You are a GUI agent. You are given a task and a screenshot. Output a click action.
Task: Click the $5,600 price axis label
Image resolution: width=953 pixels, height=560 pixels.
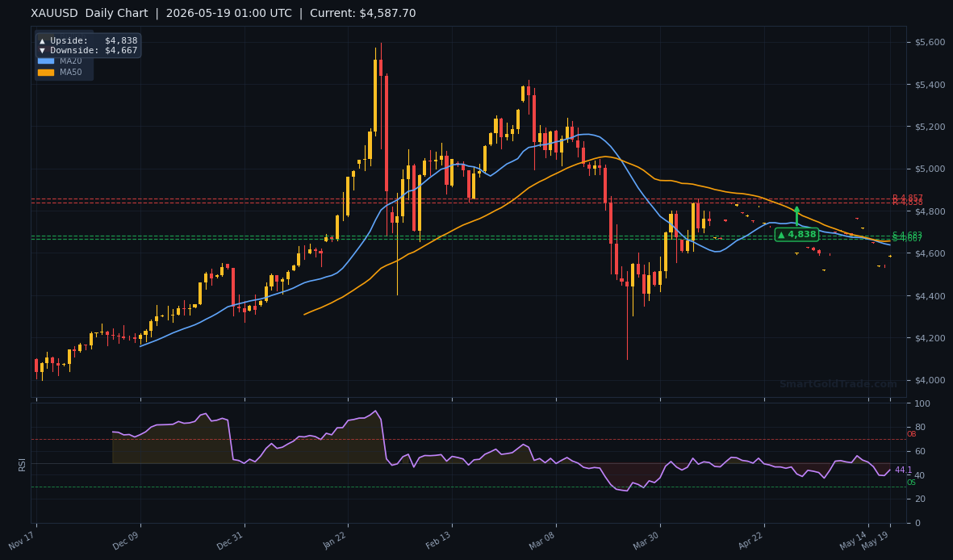coord(930,42)
